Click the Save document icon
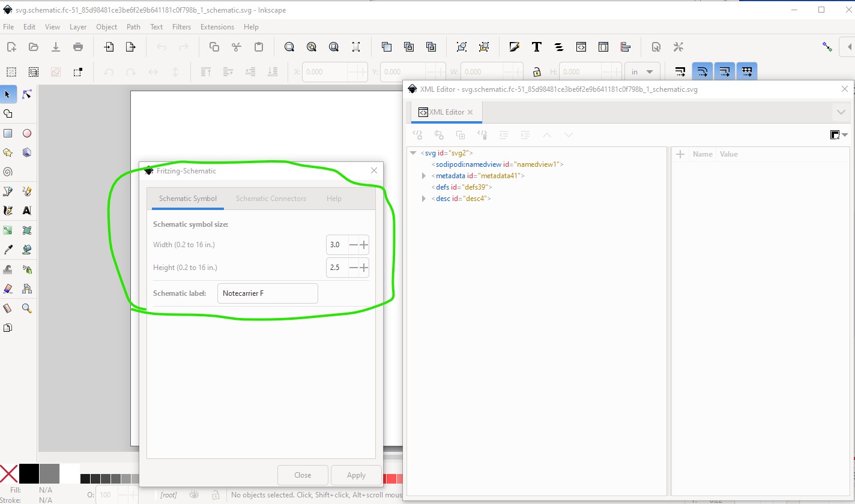 click(56, 47)
